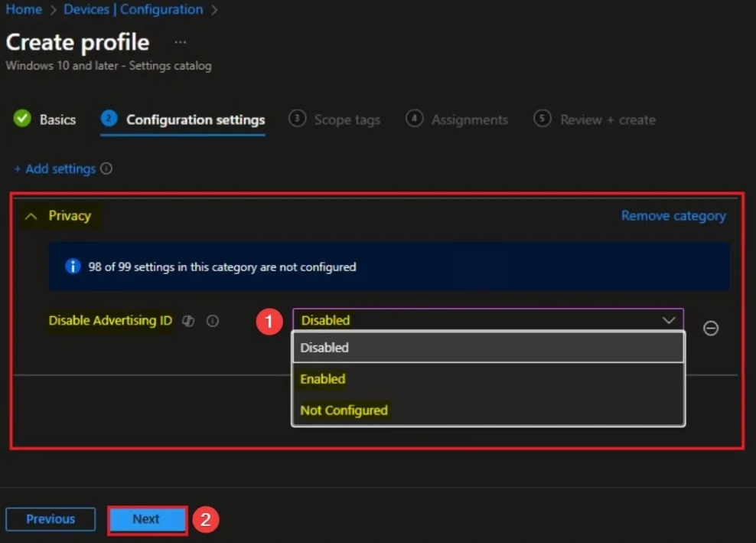Choose Enabled from the dropdown list
Viewport: 756px width, 543px height.
point(488,379)
